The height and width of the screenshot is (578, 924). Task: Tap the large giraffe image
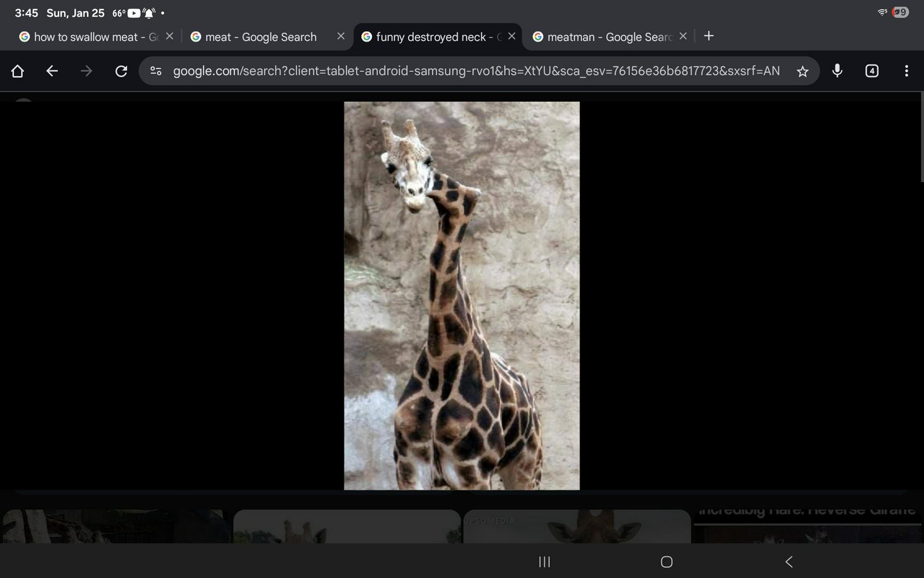click(x=461, y=295)
